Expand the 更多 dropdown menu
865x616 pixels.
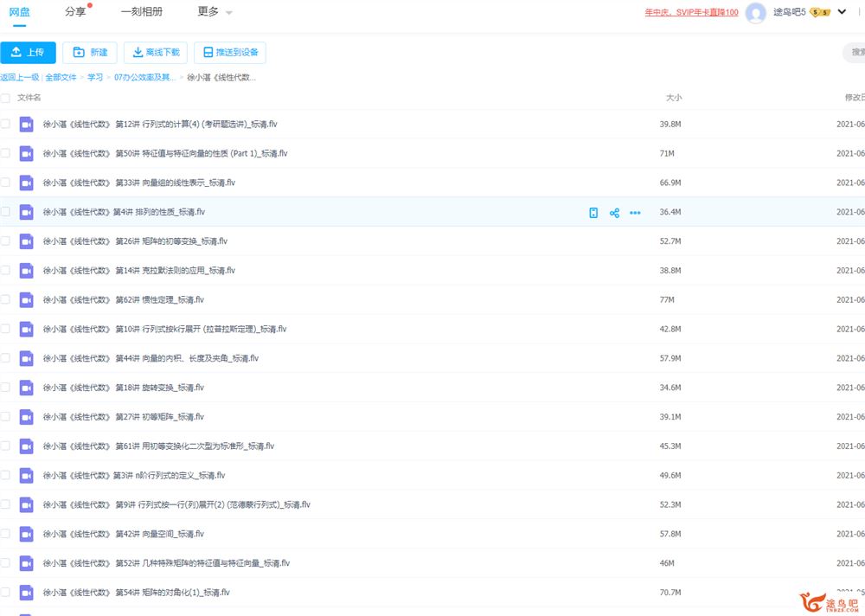tap(215, 11)
